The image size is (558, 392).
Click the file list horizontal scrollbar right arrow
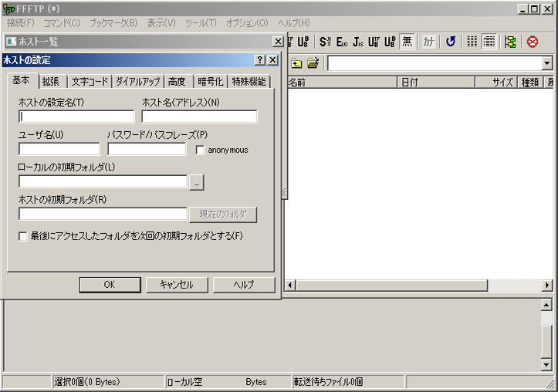(x=547, y=286)
